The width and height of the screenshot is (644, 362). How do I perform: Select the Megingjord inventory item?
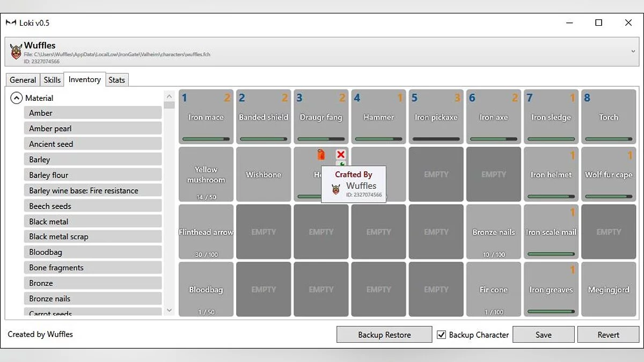(x=608, y=290)
